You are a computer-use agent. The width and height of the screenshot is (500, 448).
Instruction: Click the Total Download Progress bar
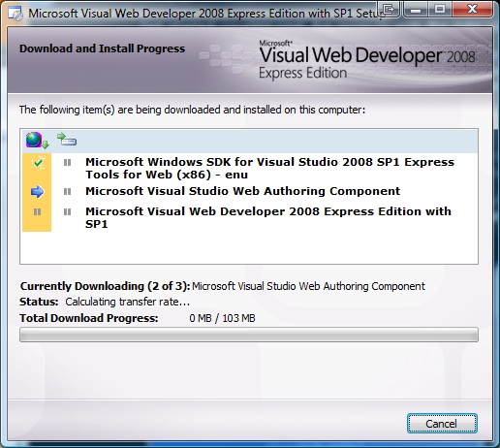click(x=249, y=335)
